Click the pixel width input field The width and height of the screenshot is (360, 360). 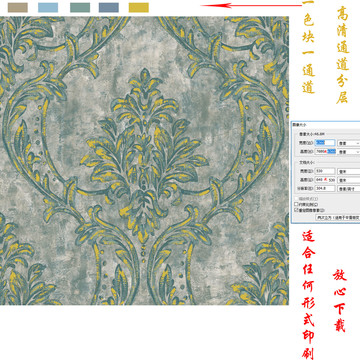point(325,143)
